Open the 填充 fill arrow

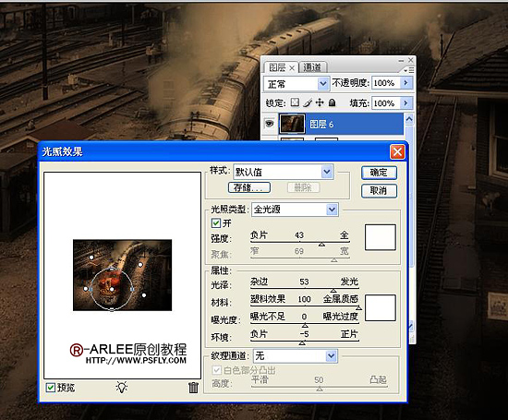coord(405,103)
